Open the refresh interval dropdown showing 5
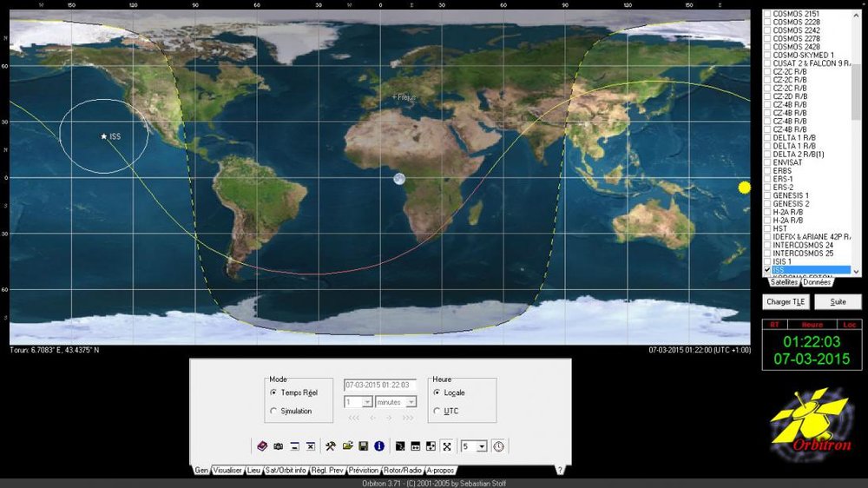Viewport: 868px width, 488px height. pos(482,446)
